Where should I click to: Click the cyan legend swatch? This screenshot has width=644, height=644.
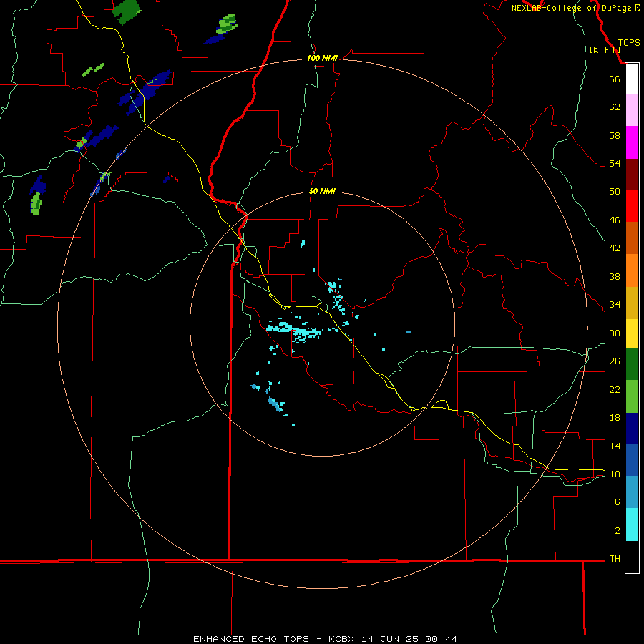tap(632, 525)
